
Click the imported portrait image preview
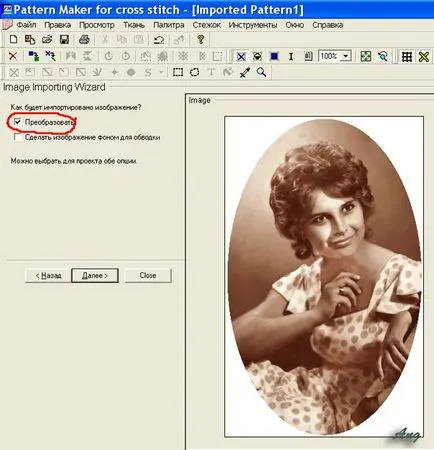[324, 277]
